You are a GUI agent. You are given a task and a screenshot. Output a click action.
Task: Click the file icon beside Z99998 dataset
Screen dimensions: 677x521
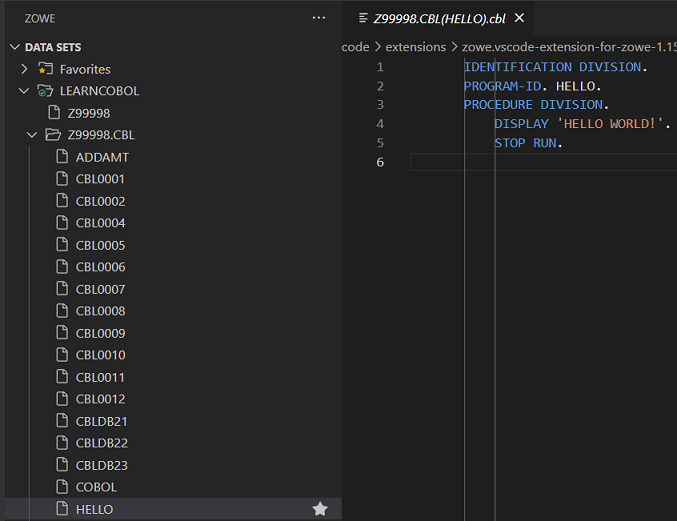tap(54, 113)
